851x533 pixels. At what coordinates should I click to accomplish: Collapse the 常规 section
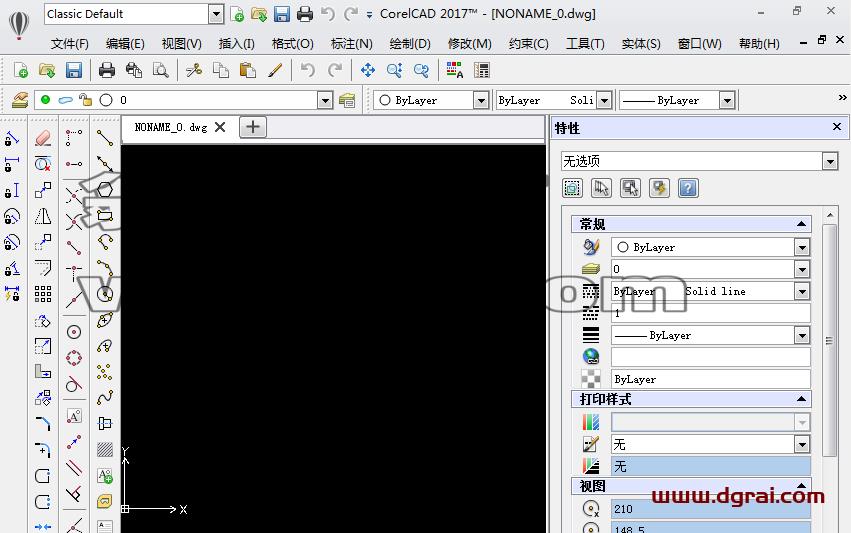click(x=801, y=224)
